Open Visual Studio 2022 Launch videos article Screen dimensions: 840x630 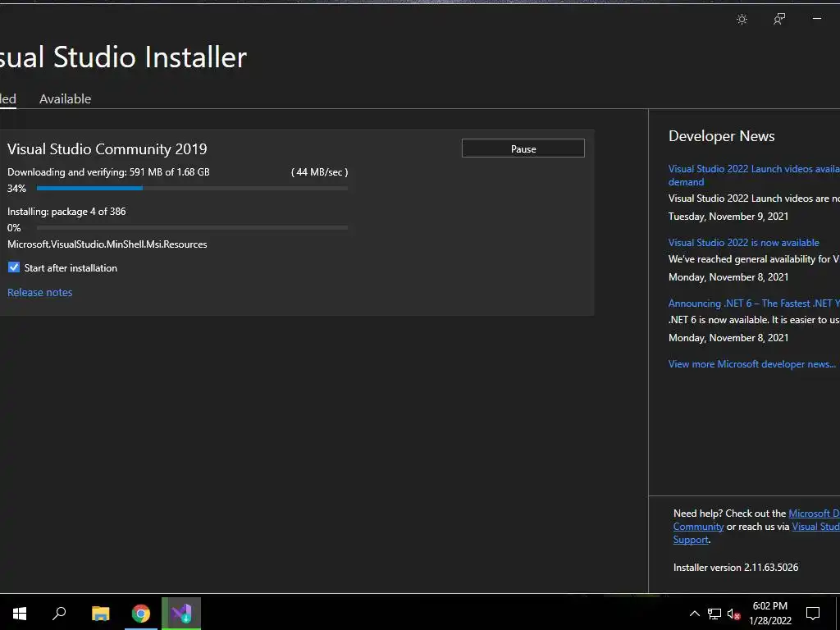tap(754, 176)
